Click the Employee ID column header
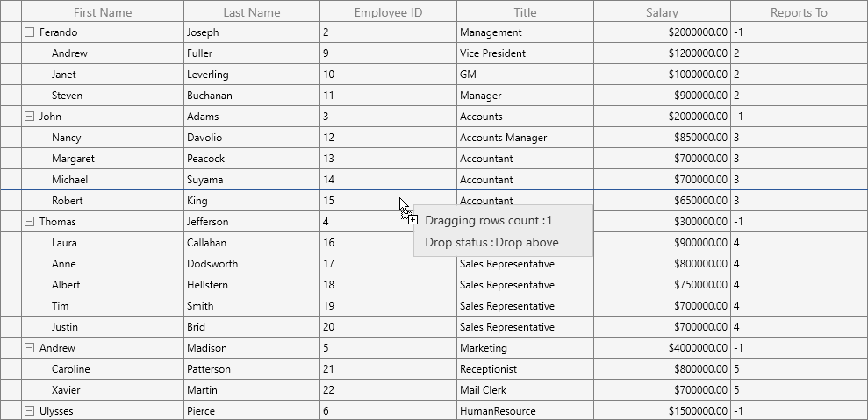This screenshot has width=868, height=420. click(389, 11)
